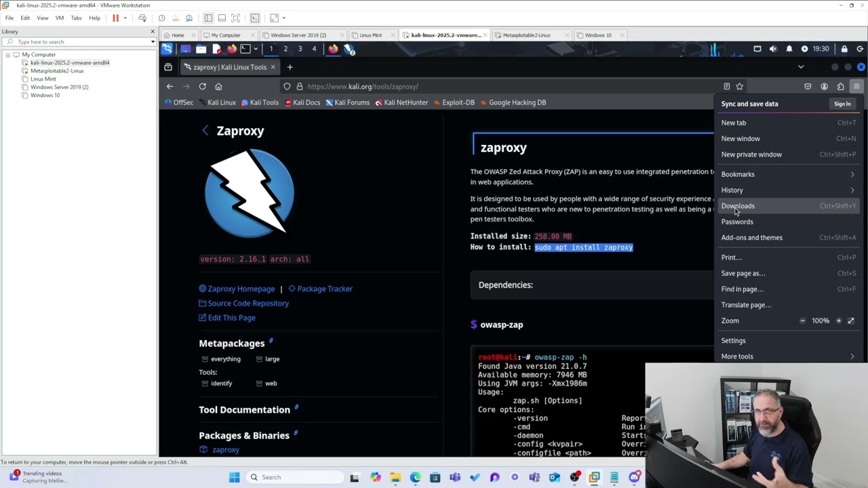
Task: Open the Firefox extensions puzzle icon
Action: pyautogui.click(x=840, y=86)
